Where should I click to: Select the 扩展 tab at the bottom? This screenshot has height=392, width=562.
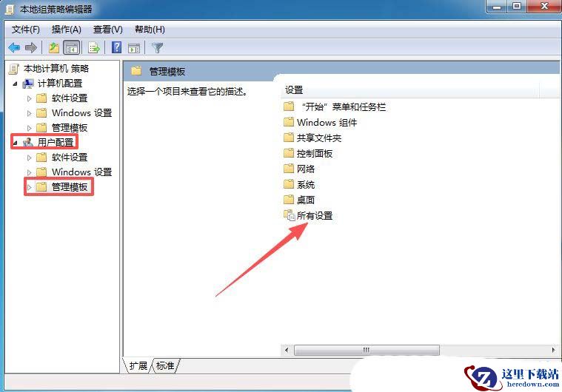point(138,365)
